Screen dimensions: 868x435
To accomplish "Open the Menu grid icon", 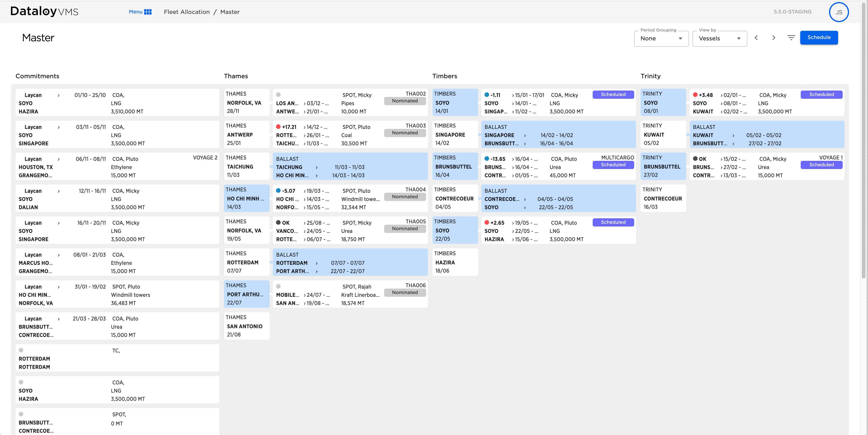I will 148,12.
